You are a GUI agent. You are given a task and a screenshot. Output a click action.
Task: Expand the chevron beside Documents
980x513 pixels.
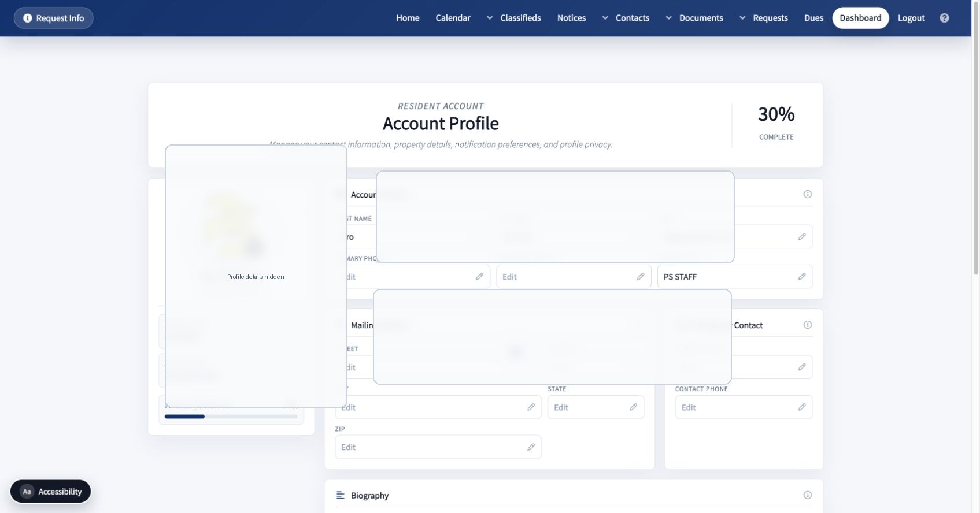669,18
